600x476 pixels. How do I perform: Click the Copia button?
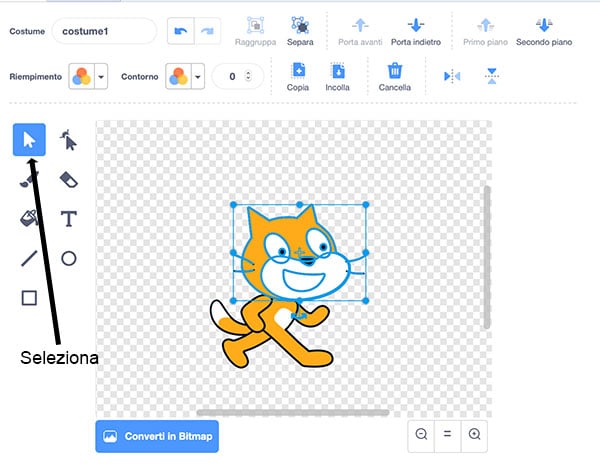click(298, 76)
